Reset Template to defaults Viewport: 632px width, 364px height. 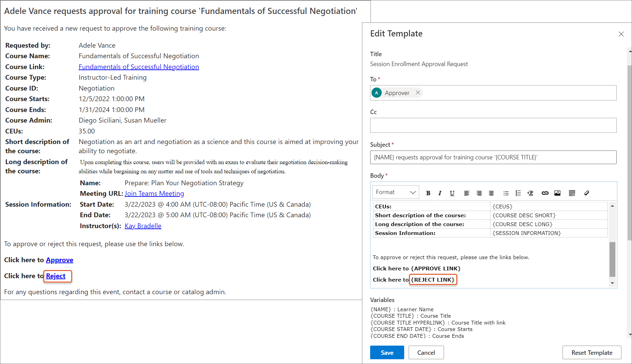pos(591,352)
